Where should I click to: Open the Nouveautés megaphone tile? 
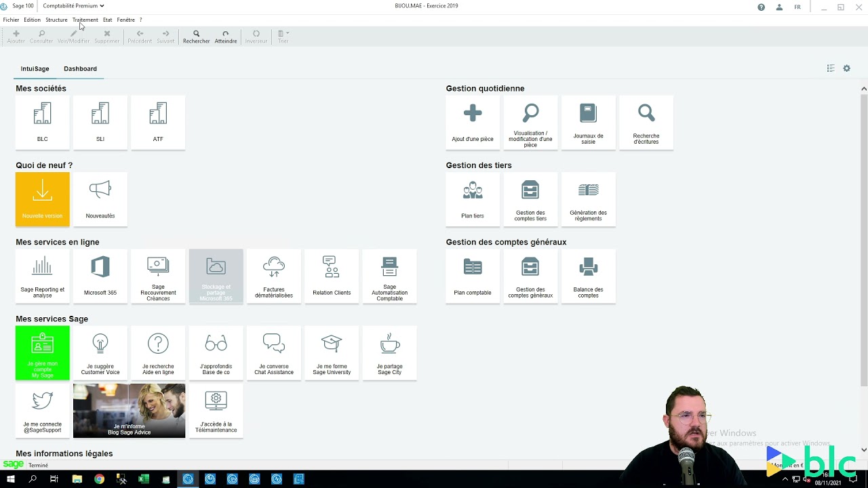pos(100,199)
